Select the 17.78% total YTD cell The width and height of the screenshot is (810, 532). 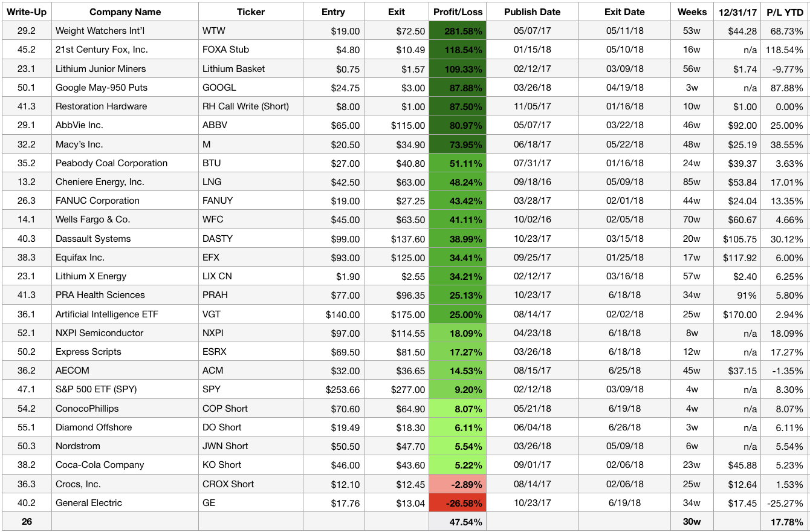785,522
